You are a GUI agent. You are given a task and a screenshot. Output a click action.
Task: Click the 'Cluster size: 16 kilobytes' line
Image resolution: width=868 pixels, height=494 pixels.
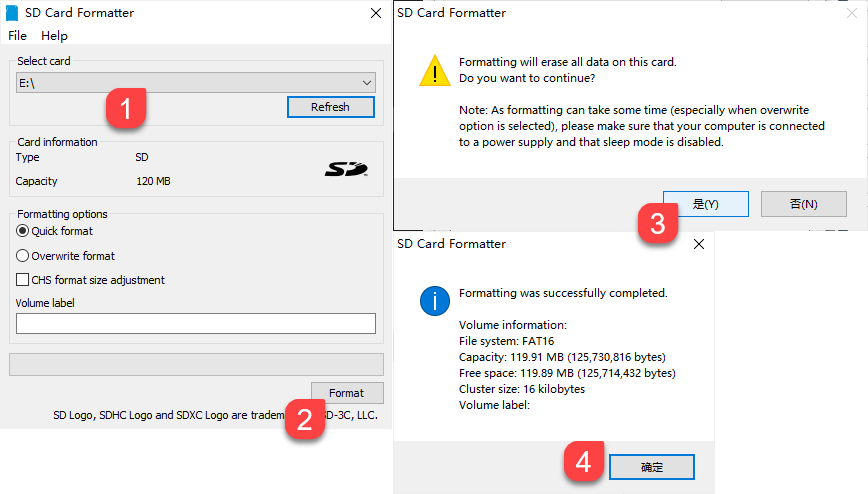[522, 389]
